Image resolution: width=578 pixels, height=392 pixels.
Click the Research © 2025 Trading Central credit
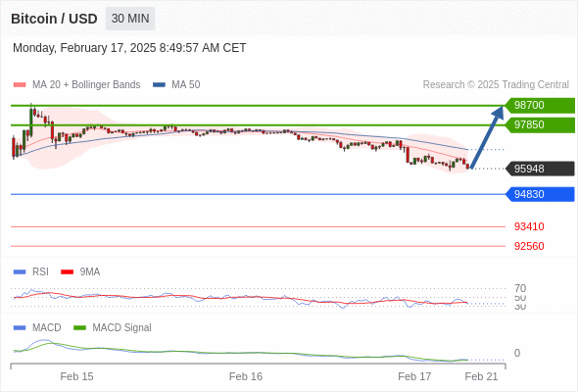[496, 85]
